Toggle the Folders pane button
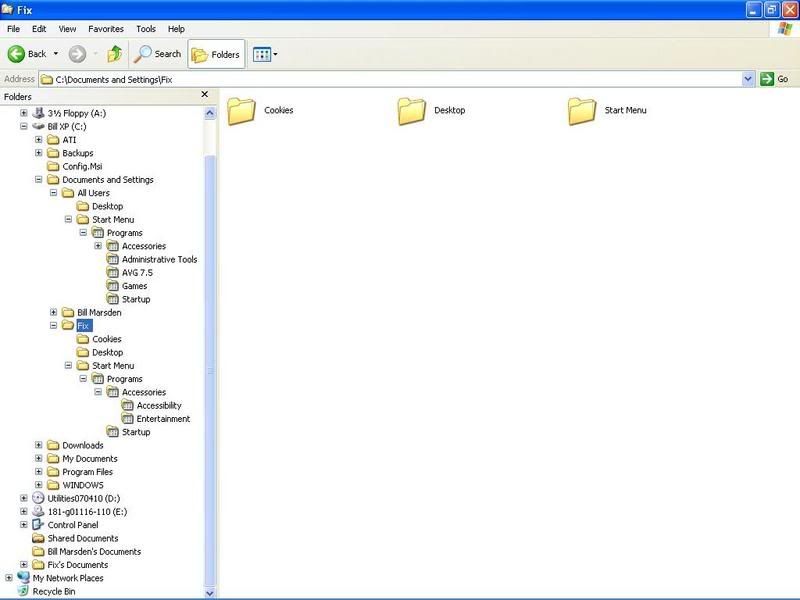Viewport: 800px width, 600px height. point(216,54)
